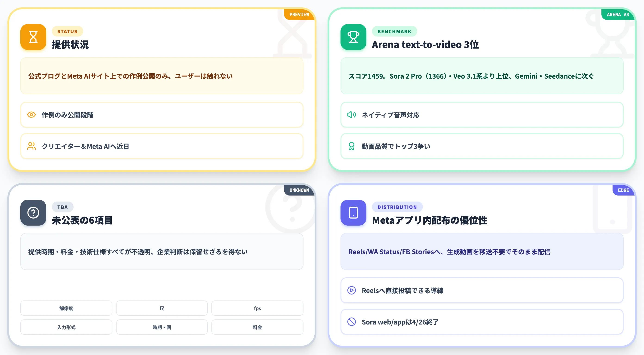Select the 入力形式 chip
The width and height of the screenshot is (644, 355).
coord(66,327)
